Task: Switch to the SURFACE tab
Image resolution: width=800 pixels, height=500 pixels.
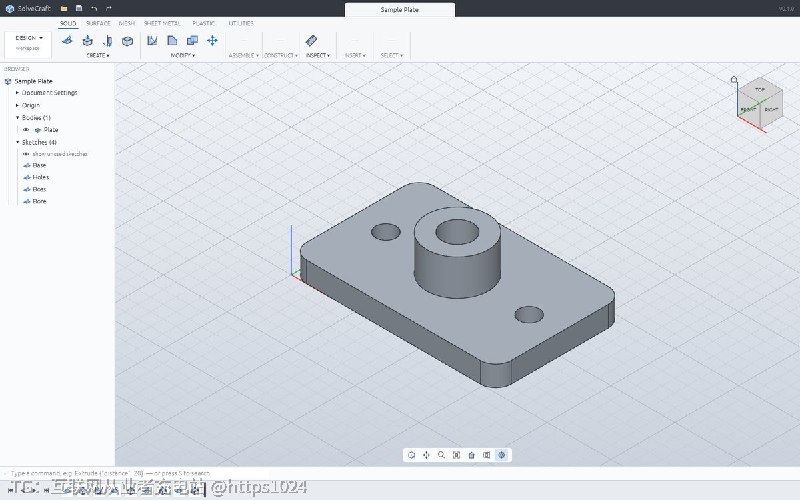Action: pos(98,23)
